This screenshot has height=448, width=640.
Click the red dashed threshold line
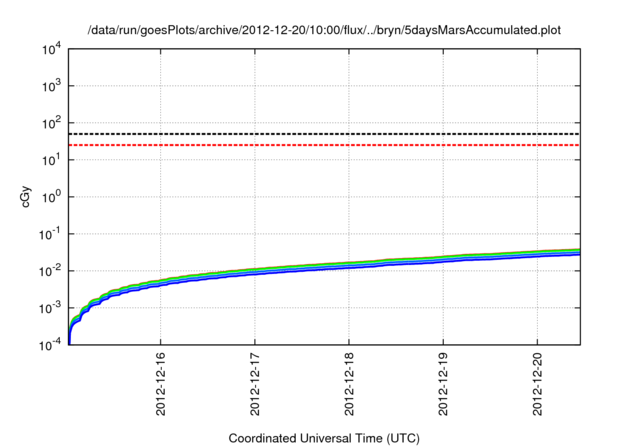pos(324,145)
